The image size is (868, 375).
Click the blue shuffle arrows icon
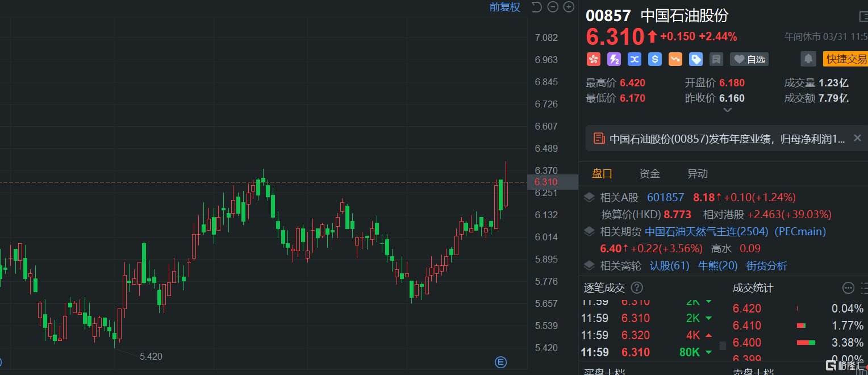click(635, 59)
